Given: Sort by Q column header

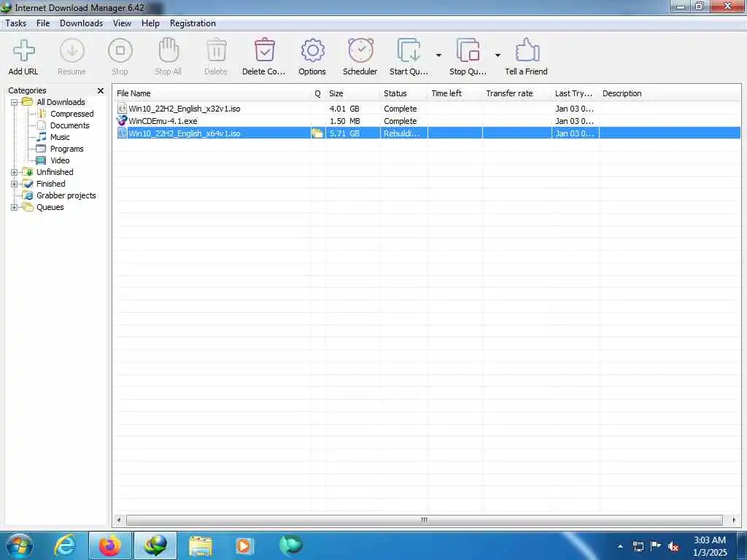Looking at the screenshot, I should (x=318, y=93).
